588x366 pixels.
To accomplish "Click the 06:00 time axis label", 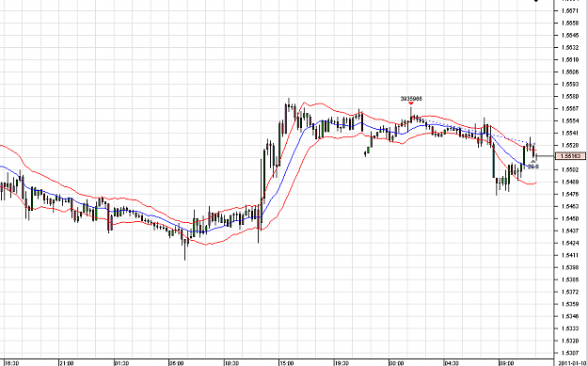I will (x=177, y=363).
